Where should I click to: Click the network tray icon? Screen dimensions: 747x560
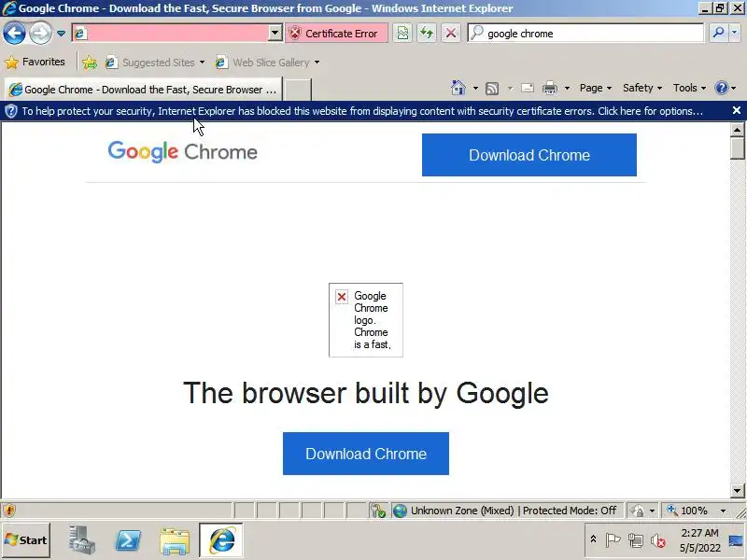pyautogui.click(x=636, y=540)
